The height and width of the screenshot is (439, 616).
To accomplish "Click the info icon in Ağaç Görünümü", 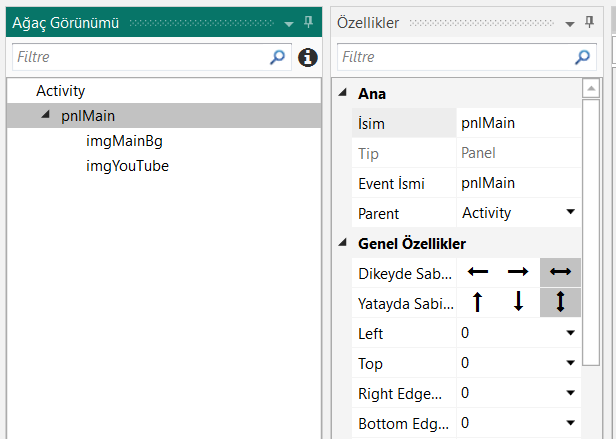I will tap(308, 57).
